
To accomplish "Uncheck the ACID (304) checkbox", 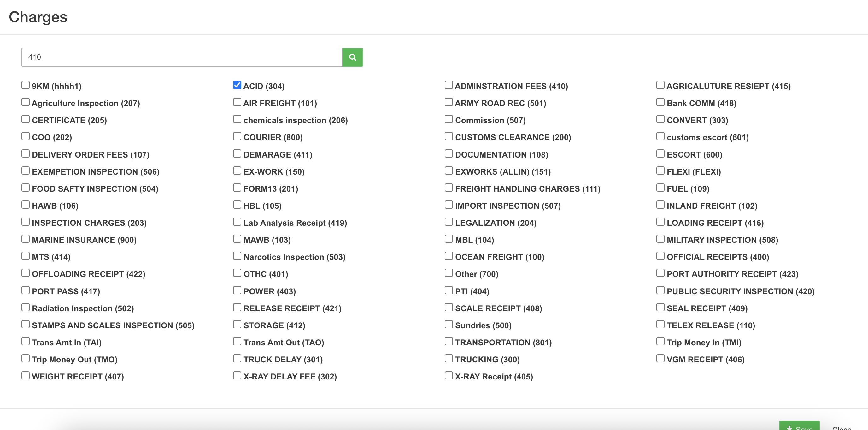I will click(237, 85).
